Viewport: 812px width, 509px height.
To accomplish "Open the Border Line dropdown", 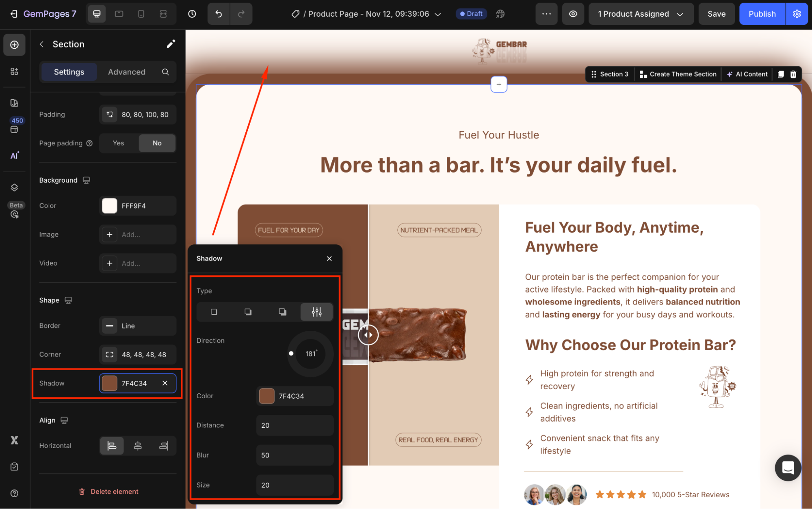I will pyautogui.click(x=138, y=326).
